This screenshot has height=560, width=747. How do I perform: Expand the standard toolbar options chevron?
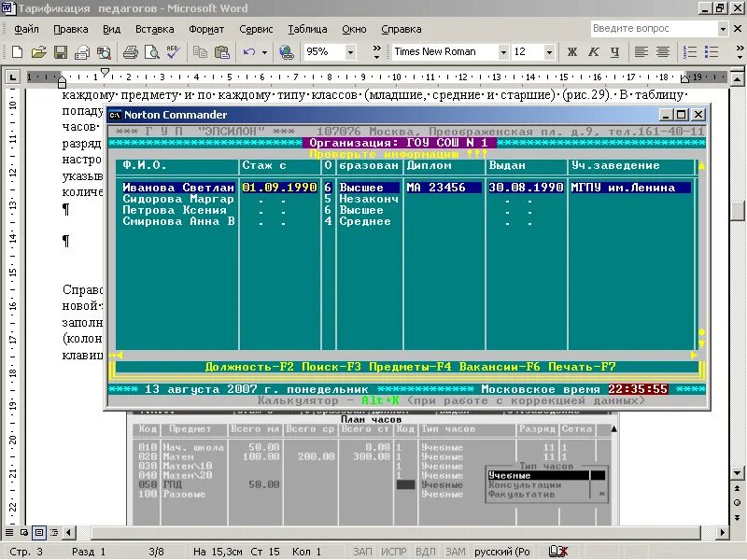[377, 52]
